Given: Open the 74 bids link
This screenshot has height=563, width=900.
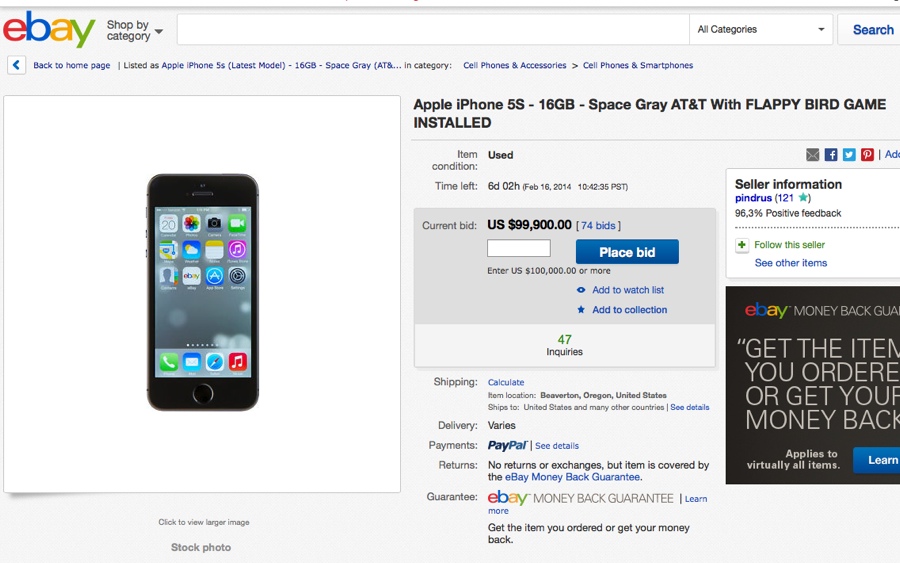Looking at the screenshot, I should pos(599,226).
